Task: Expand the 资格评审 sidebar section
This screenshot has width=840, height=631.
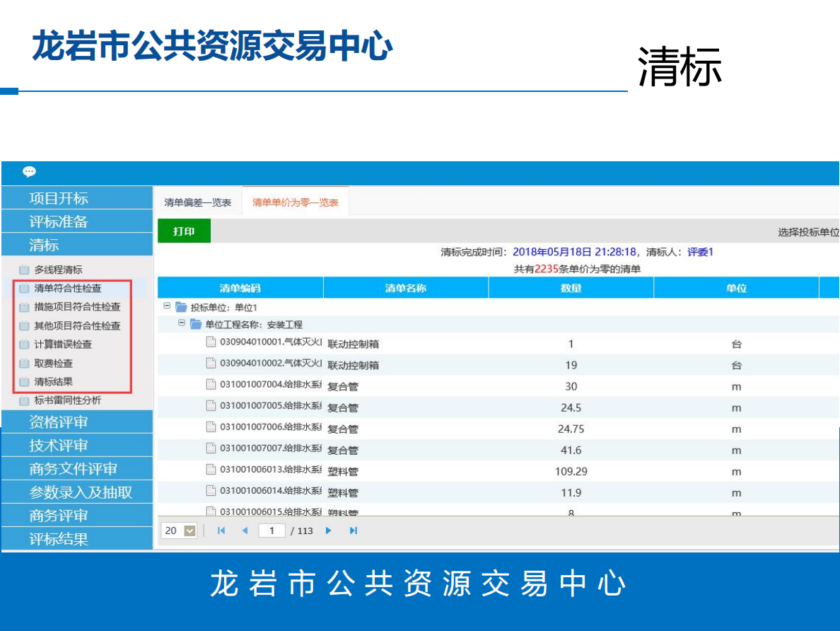Action: coord(77,422)
